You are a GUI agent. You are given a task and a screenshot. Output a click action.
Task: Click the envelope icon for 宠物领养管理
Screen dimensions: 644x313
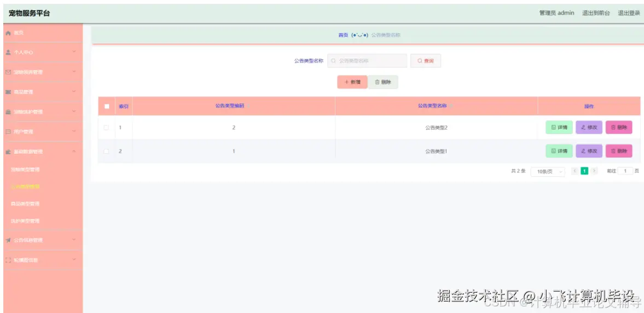tap(8, 72)
